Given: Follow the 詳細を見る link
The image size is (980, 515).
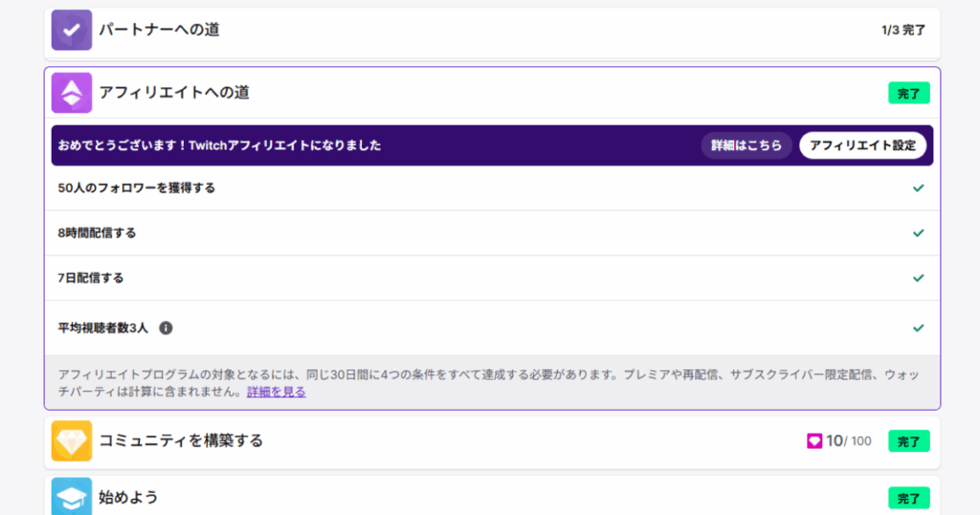Looking at the screenshot, I should (276, 392).
